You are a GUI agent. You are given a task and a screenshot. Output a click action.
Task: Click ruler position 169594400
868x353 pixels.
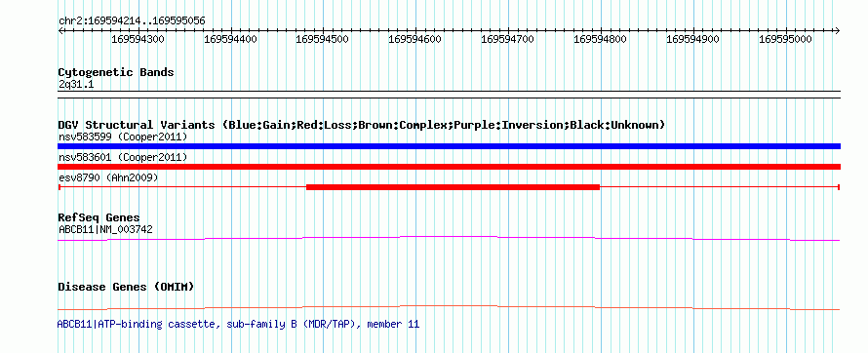(x=230, y=40)
